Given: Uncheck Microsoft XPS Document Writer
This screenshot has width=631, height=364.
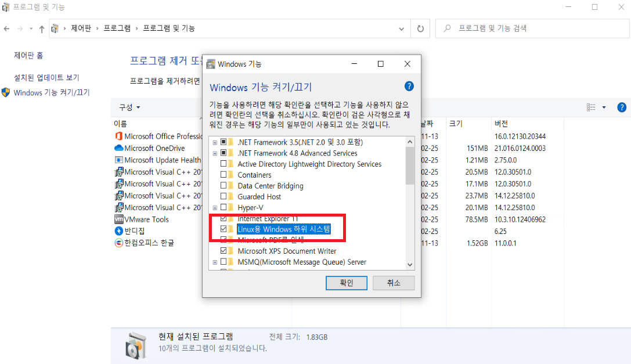Looking at the screenshot, I should [223, 251].
